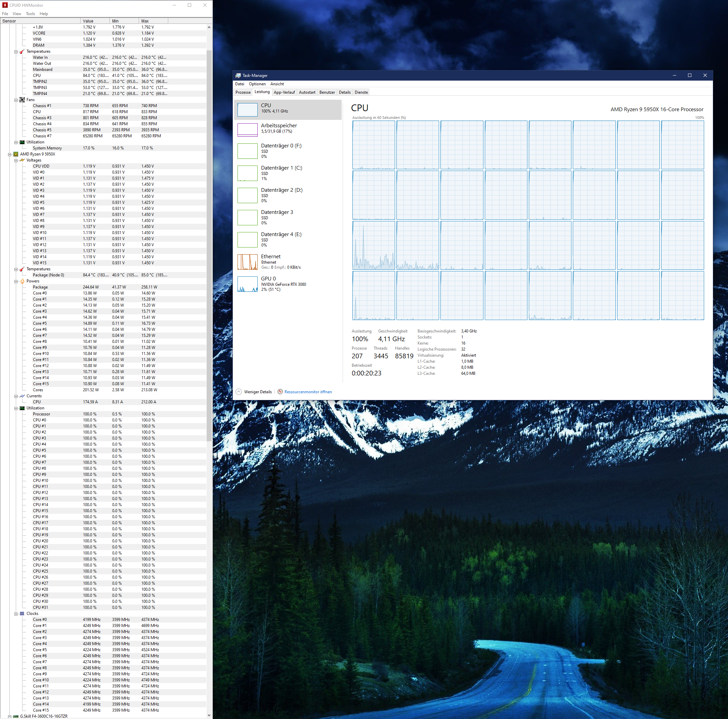
Task: Select the Ethernet graph in sidebar
Action: [247, 262]
